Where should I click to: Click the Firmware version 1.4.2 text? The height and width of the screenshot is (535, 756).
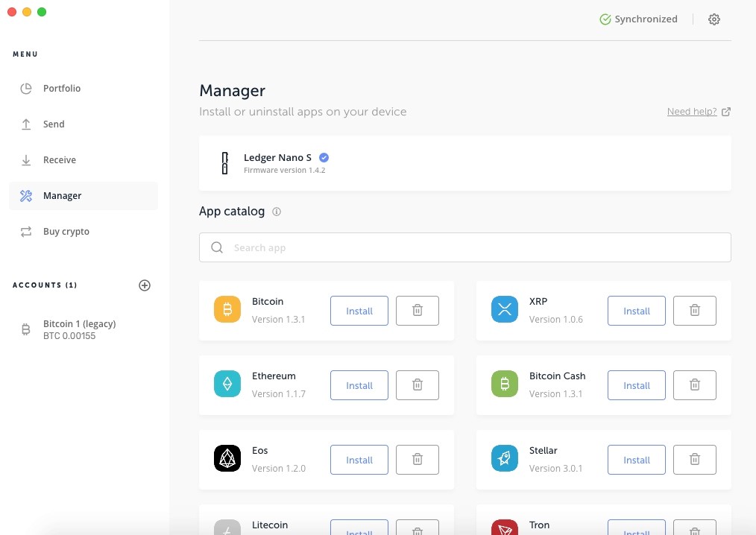pyautogui.click(x=285, y=171)
